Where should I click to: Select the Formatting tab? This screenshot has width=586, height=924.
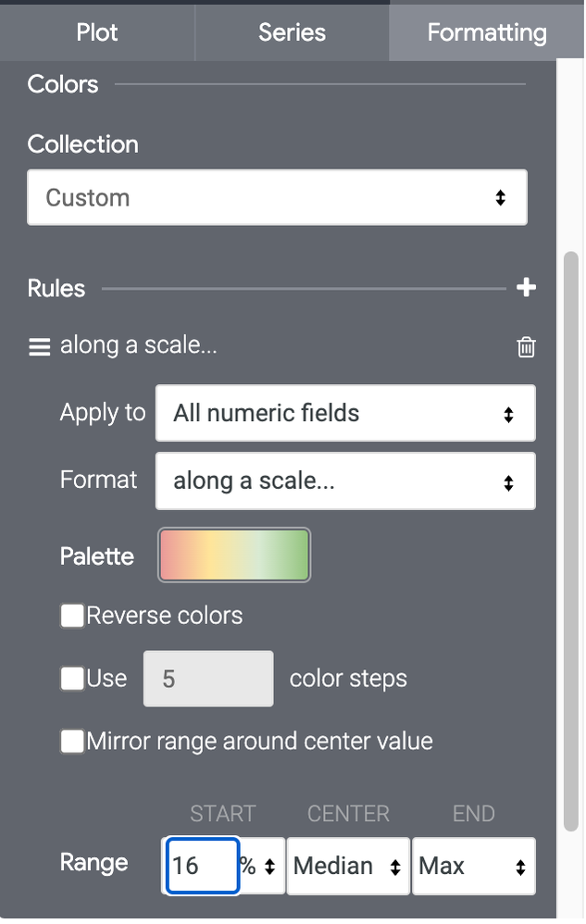[486, 32]
